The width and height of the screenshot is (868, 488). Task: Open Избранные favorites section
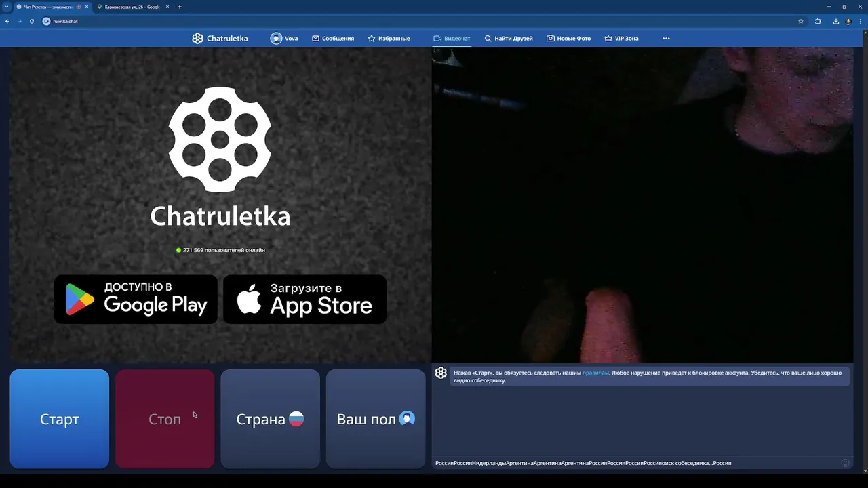click(x=389, y=39)
